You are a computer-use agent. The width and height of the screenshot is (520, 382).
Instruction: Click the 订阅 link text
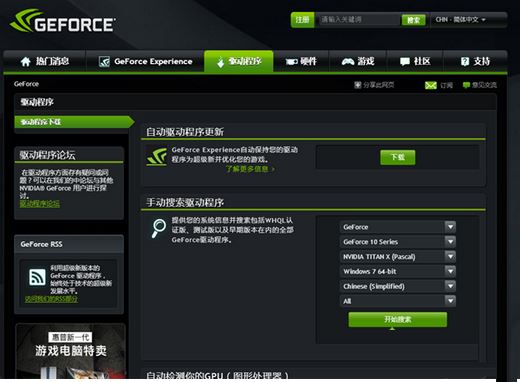point(446,85)
